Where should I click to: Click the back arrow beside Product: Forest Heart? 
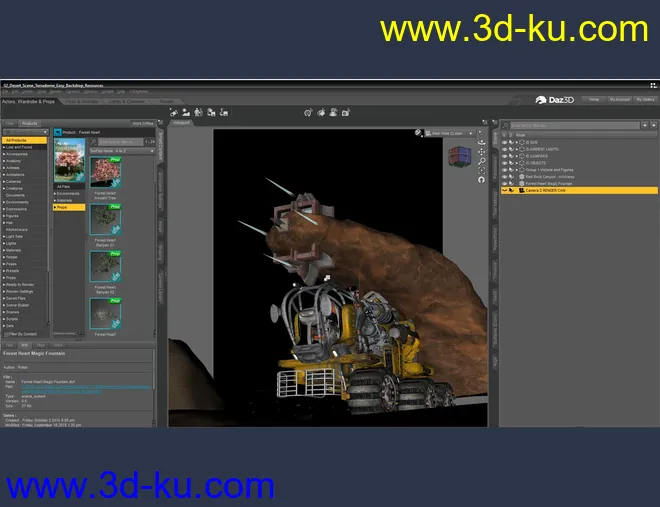[x=57, y=132]
